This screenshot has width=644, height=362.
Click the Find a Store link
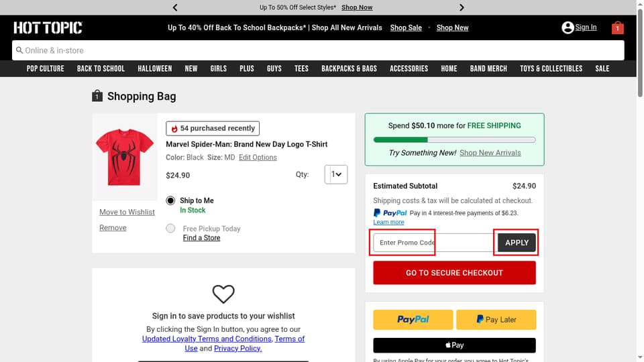(x=202, y=237)
